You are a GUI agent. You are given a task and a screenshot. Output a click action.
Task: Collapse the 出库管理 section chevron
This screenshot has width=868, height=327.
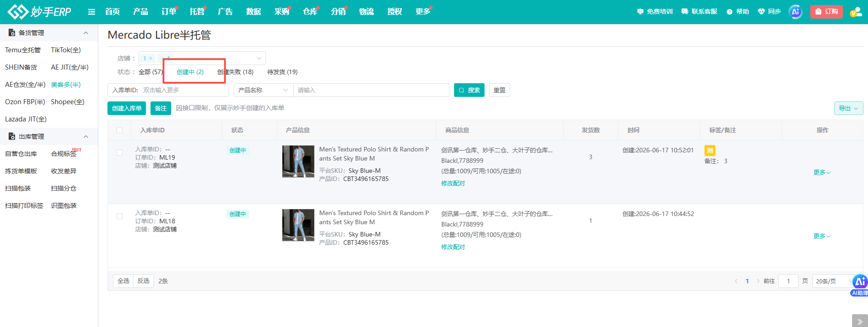click(x=86, y=136)
